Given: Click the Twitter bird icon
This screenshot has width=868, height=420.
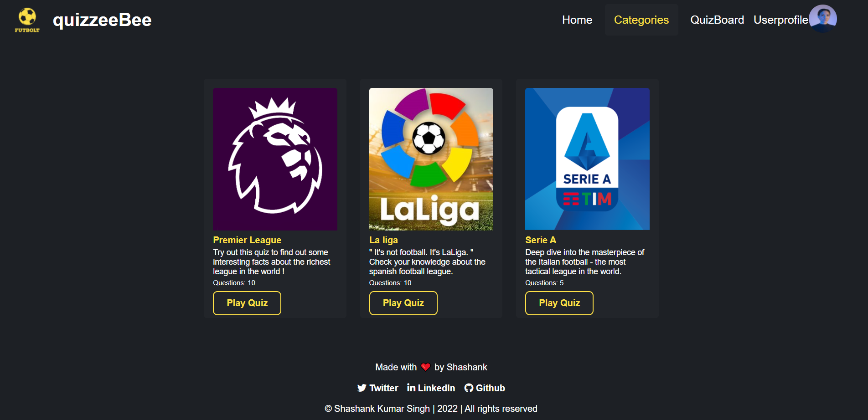Looking at the screenshot, I should tap(362, 388).
